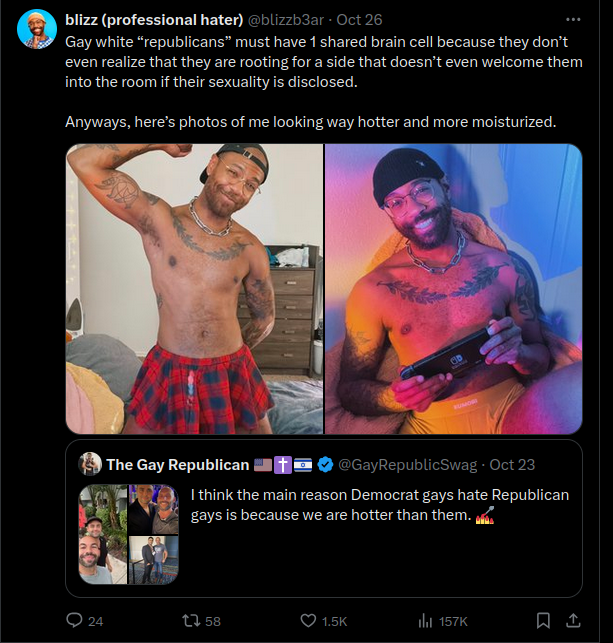Open The Gay Republican display name
The image size is (613, 643).
click(178, 465)
